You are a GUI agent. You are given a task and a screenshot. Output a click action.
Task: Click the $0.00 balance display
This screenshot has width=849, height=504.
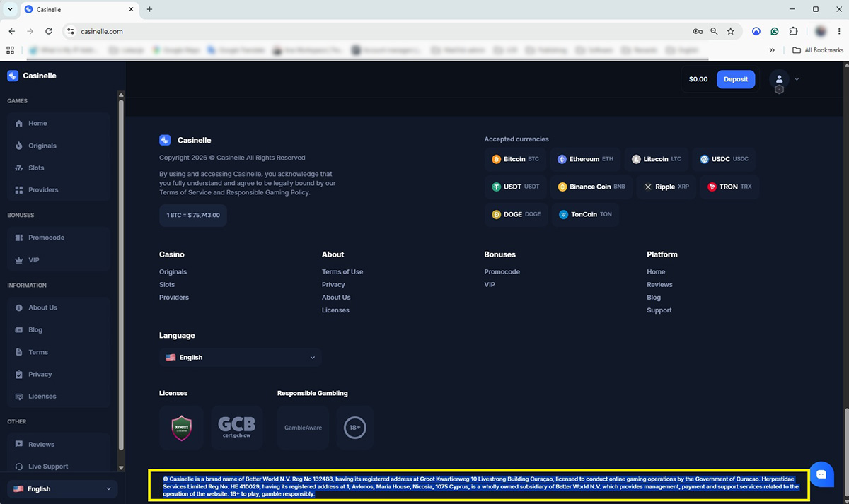point(698,79)
